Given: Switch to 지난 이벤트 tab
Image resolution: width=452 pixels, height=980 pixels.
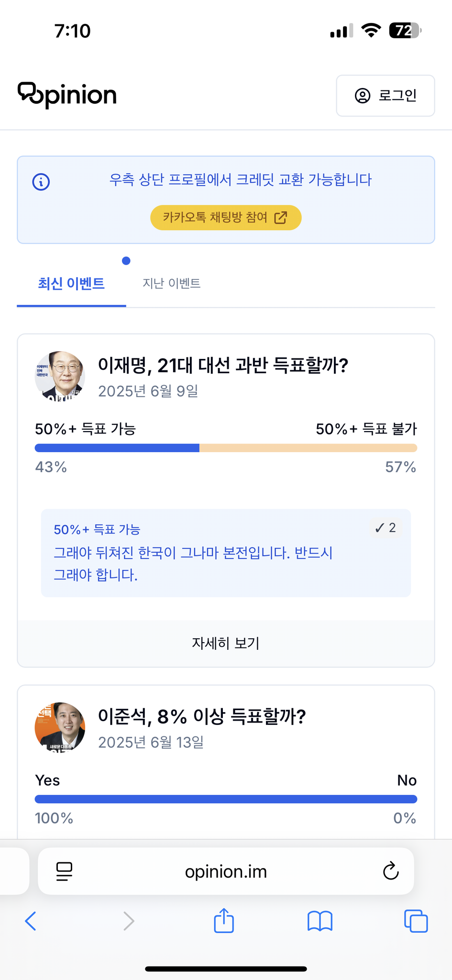Looking at the screenshot, I should coord(171,284).
